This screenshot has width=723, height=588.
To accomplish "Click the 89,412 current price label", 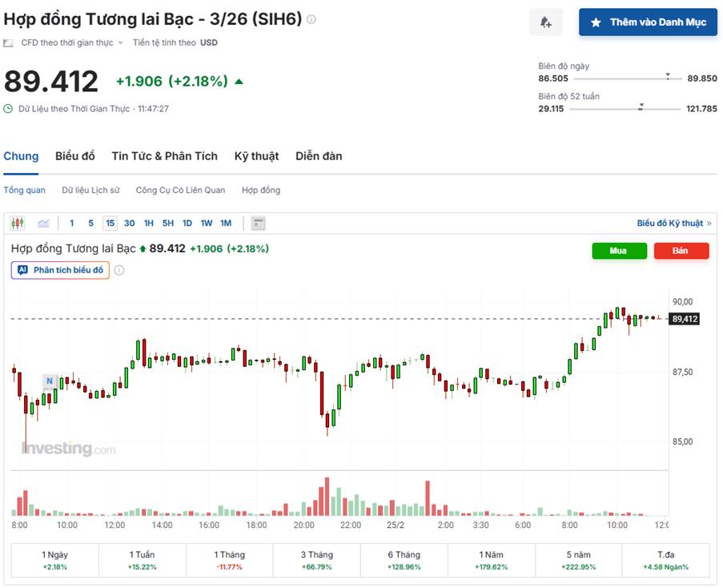I will click(x=685, y=319).
